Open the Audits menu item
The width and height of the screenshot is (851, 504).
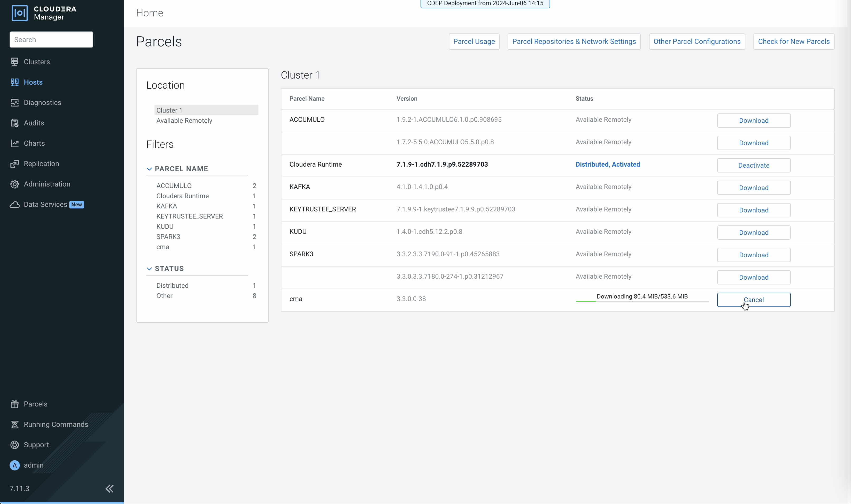click(34, 123)
